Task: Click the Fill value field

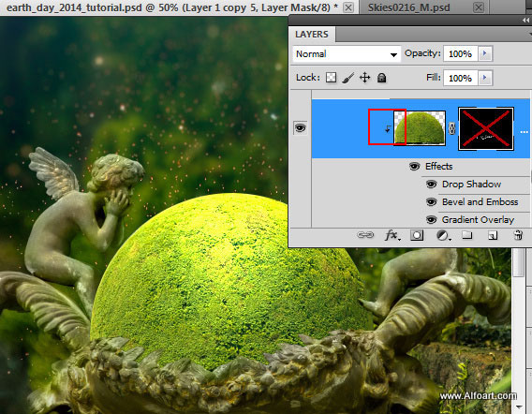Action: pos(460,78)
